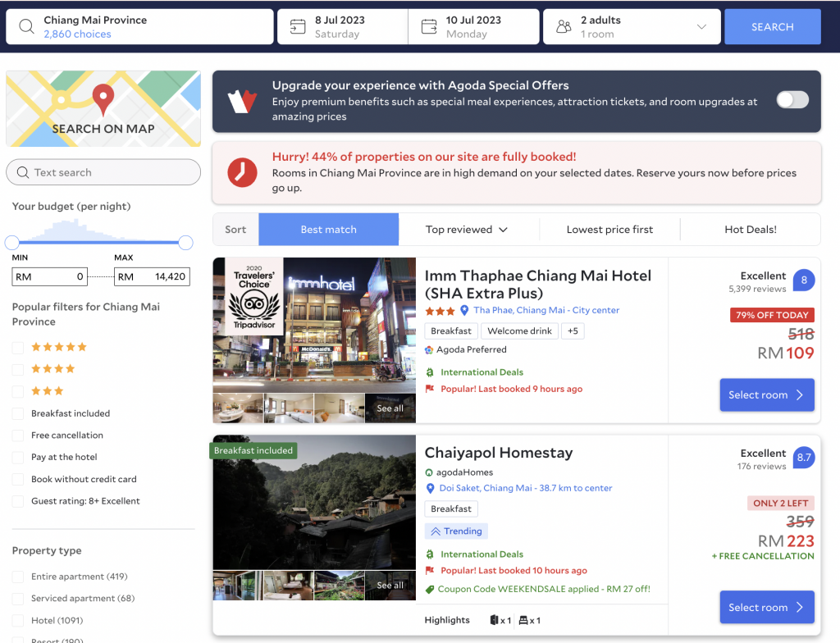Open the Top reviewed sort dropdown
840x643 pixels.
click(466, 230)
